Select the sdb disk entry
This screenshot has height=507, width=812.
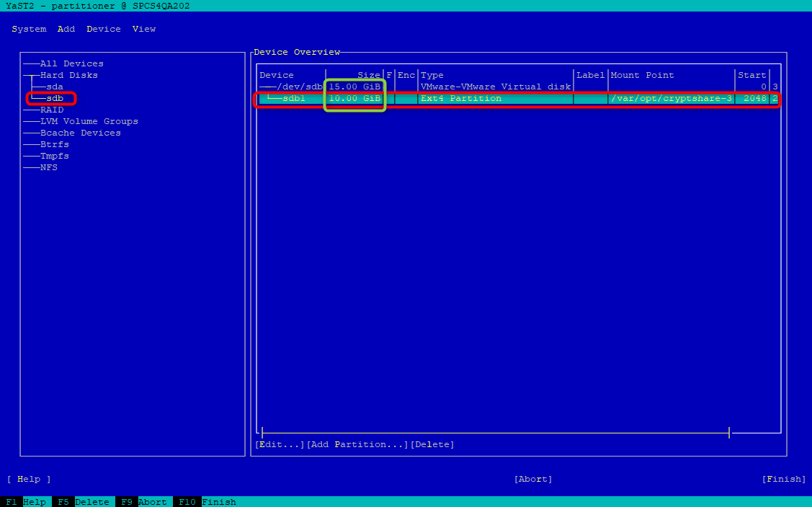[55, 98]
